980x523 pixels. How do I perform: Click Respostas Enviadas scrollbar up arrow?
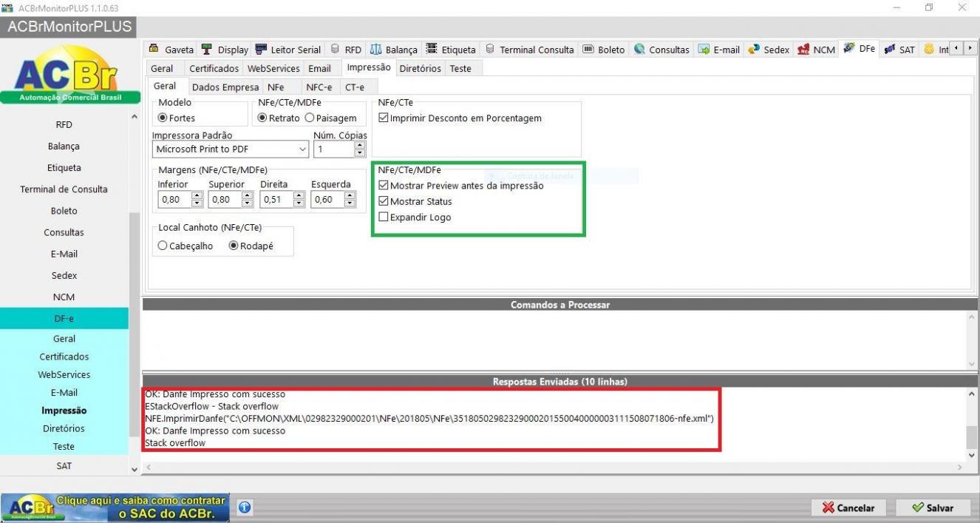click(x=973, y=394)
